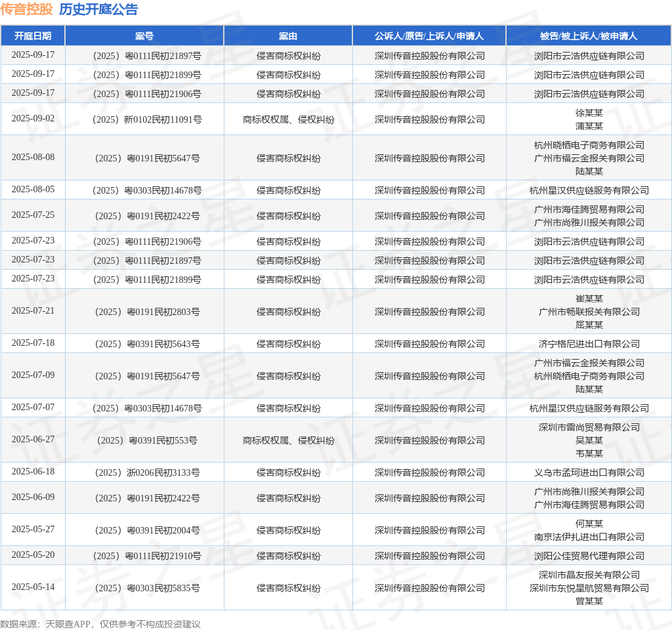
Task: Click the 历史开庭公告 heading
Action: click(x=98, y=9)
